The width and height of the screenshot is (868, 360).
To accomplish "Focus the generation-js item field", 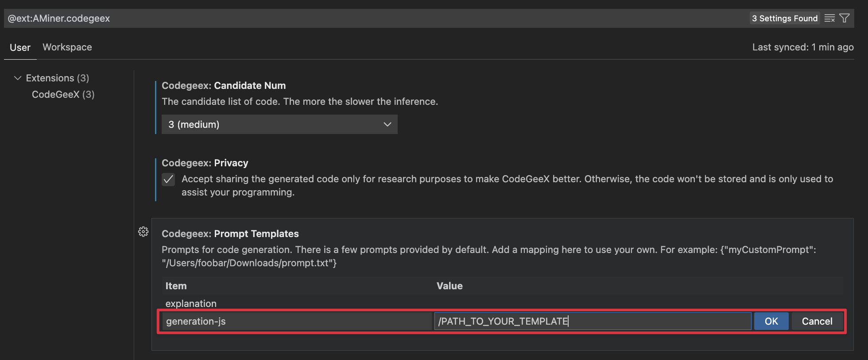I will pyautogui.click(x=296, y=321).
